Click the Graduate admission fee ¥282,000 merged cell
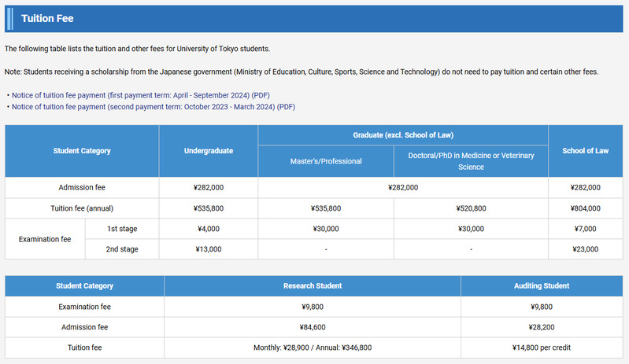Image resolution: width=629 pixels, height=364 pixels. pos(403,187)
